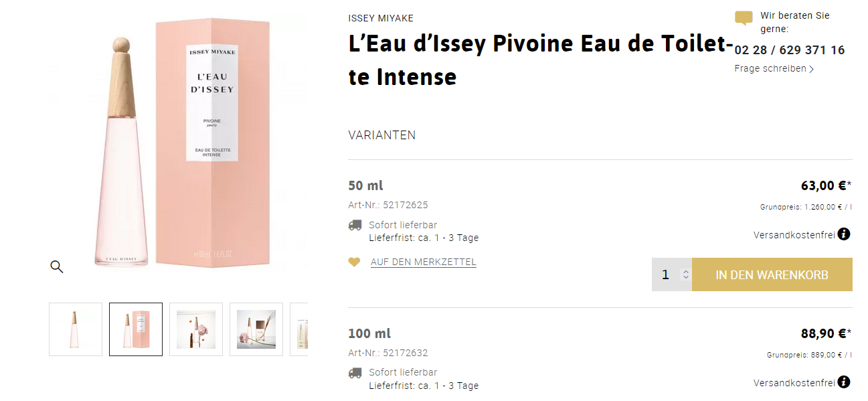Click Auf den Merkzettel link
This screenshot has height=401, width=868.
pos(423,262)
